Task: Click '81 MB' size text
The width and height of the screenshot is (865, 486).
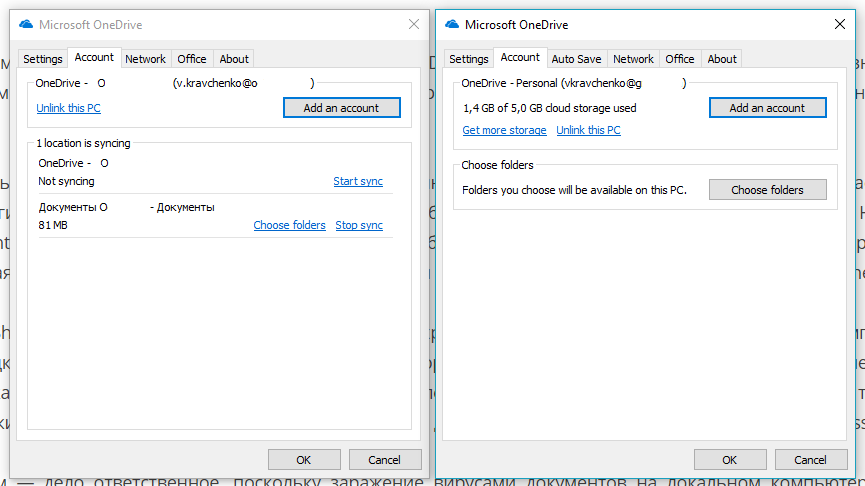Action: coord(53,225)
